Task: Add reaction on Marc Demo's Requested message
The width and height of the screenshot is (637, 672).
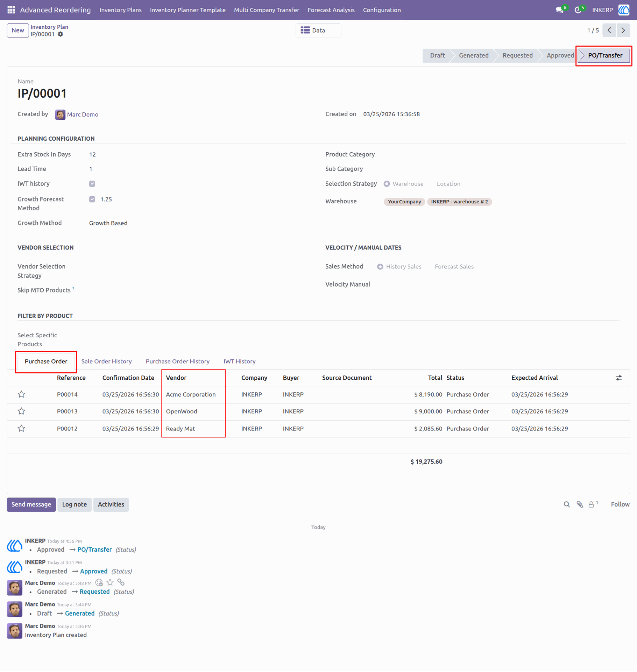Action: (99, 582)
